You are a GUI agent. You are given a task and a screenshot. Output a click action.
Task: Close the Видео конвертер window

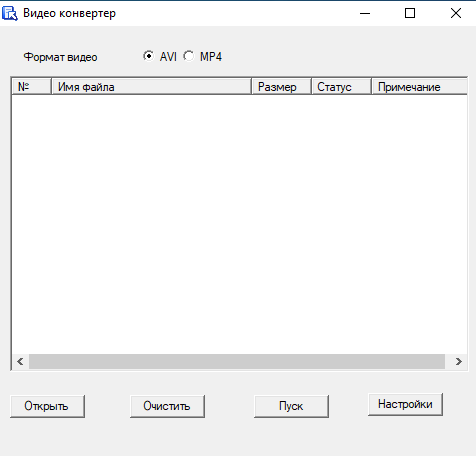[x=456, y=13]
